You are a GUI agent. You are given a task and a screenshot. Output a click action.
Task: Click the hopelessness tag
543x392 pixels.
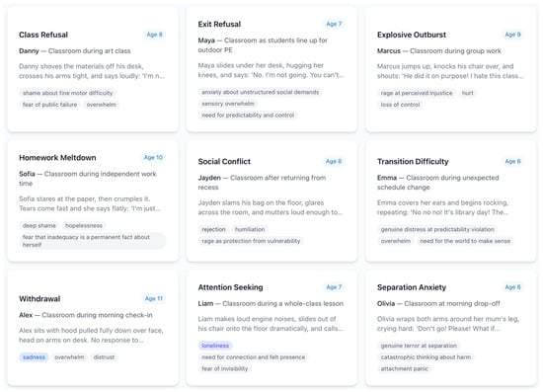pos(84,225)
